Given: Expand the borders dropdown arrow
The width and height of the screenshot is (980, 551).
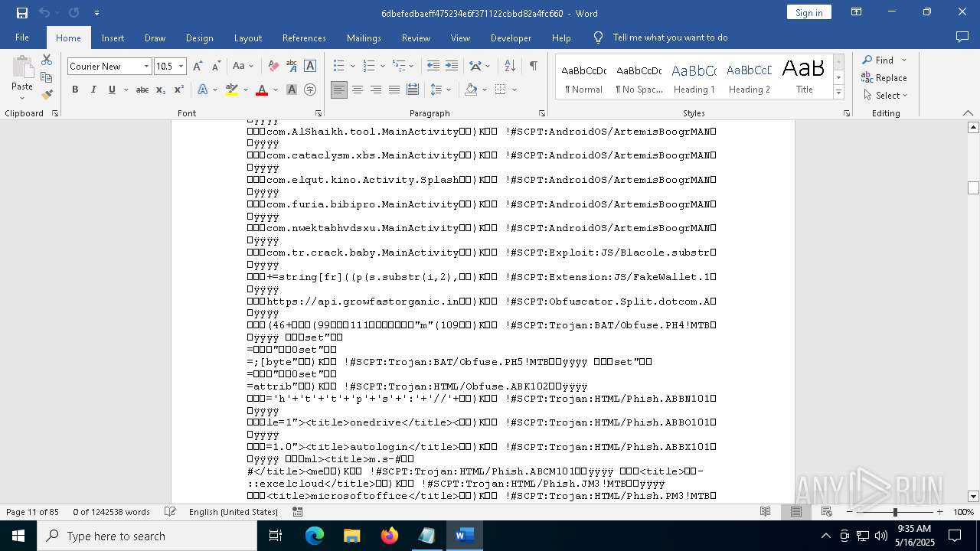Looking at the screenshot, I should coord(514,90).
